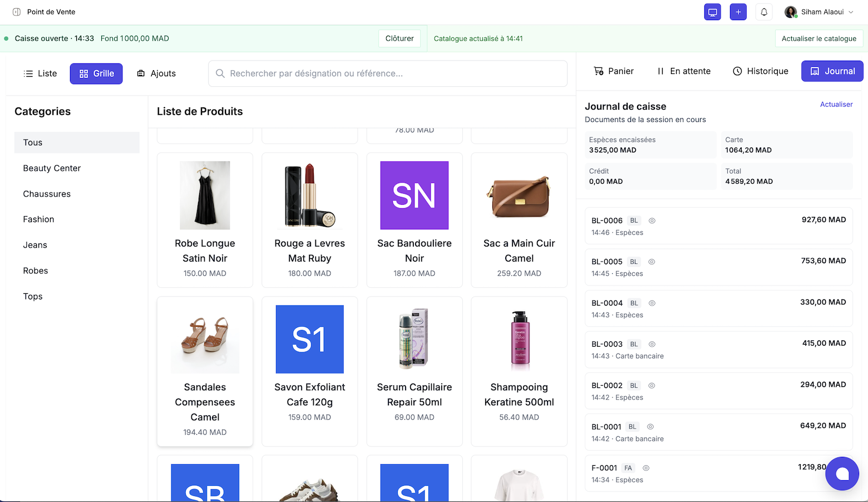Filter by Tops category

77,296
